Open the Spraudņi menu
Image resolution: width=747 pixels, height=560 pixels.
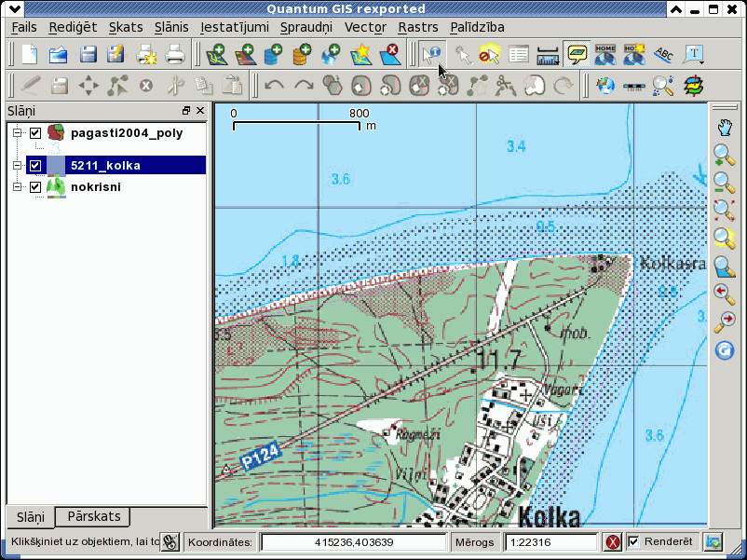click(306, 27)
